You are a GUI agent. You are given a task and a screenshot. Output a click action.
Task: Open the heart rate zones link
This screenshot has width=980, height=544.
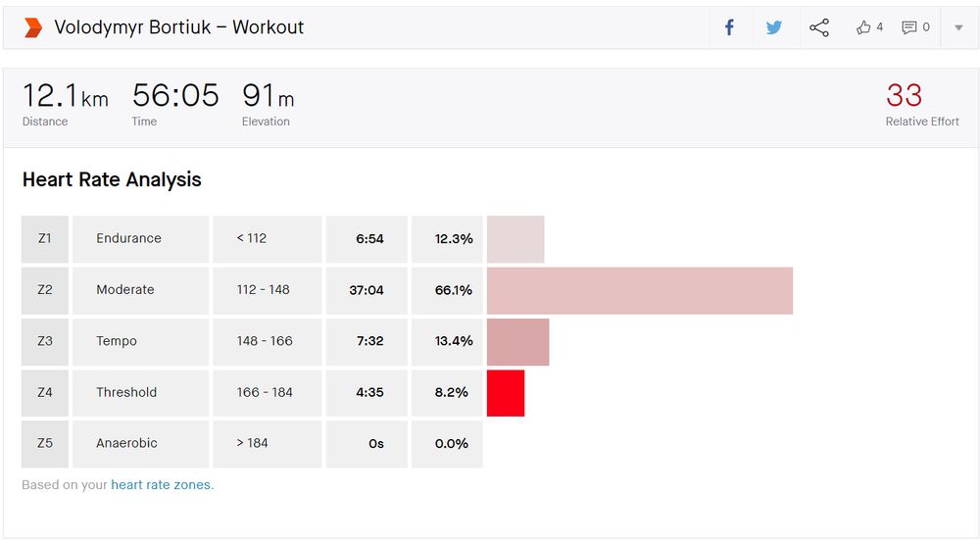pyautogui.click(x=162, y=484)
